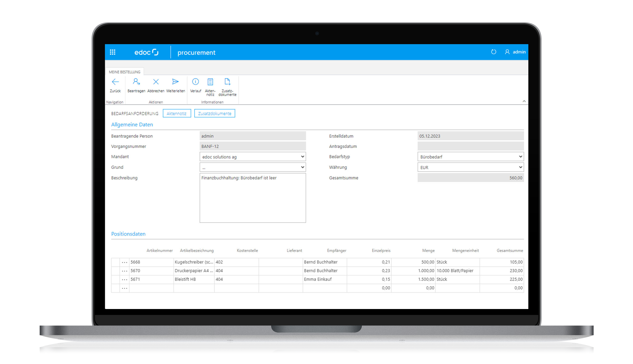
Task: Click the Lieferant column header
Action: coord(294,251)
